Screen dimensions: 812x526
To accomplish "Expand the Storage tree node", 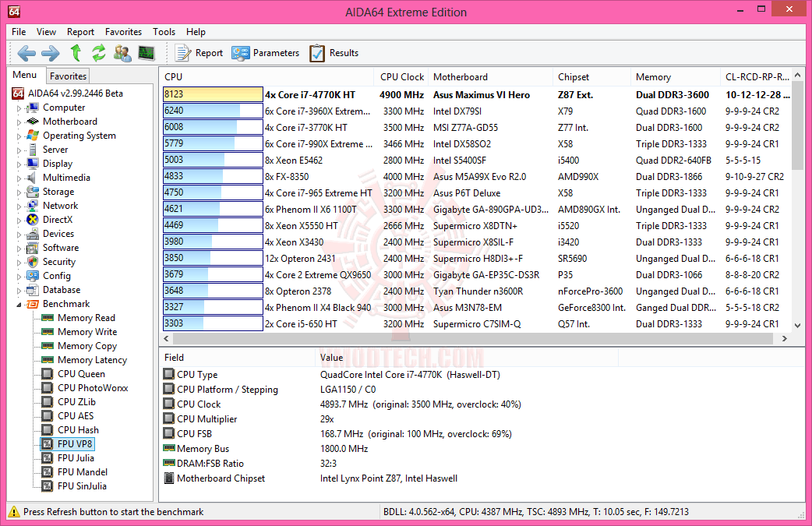I will coord(19,192).
